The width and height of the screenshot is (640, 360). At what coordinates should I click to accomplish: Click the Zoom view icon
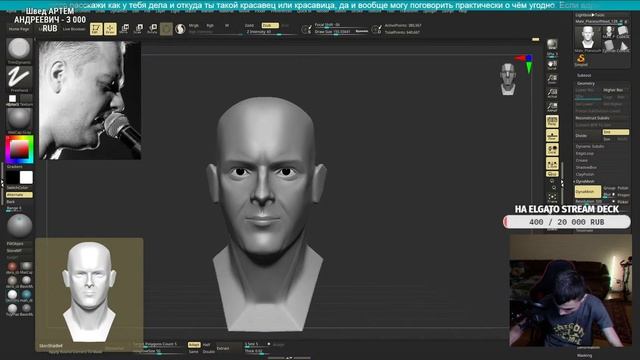point(552,79)
